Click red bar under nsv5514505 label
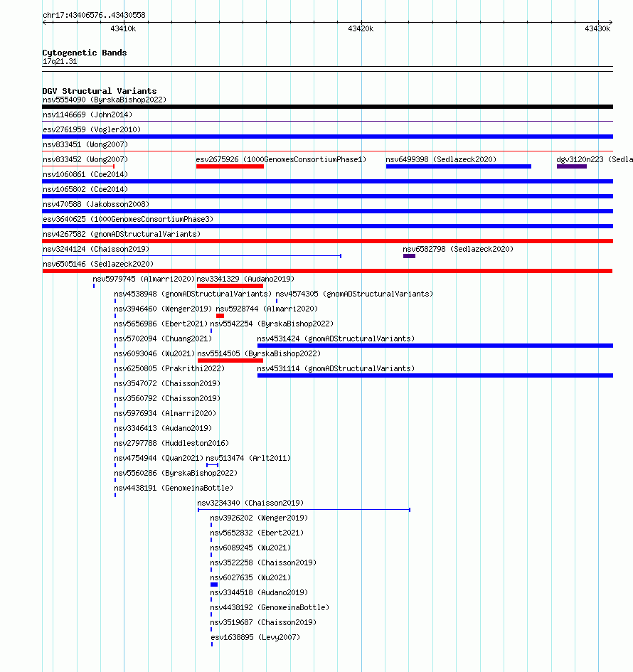Image resolution: width=633 pixels, height=672 pixels. [230, 361]
